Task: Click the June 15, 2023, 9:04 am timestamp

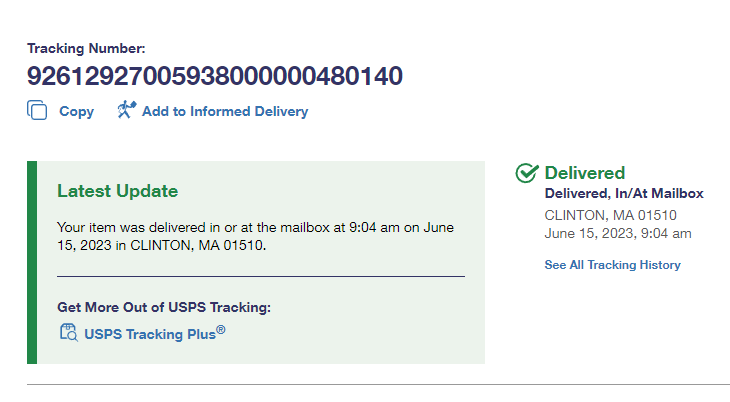Action: pyautogui.click(x=617, y=234)
